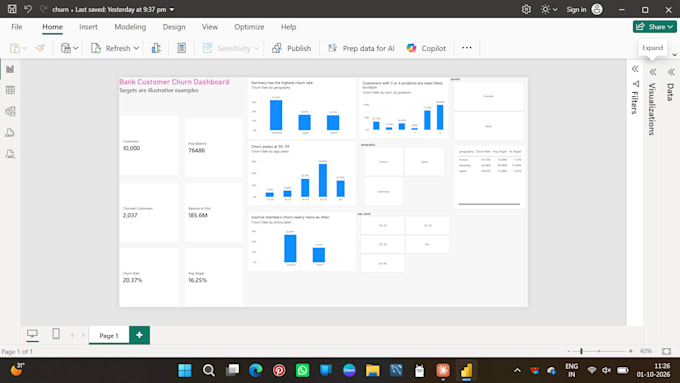Viewport: 680px width, 383px height.
Task: Add a new page with the plus button
Action: click(x=139, y=335)
